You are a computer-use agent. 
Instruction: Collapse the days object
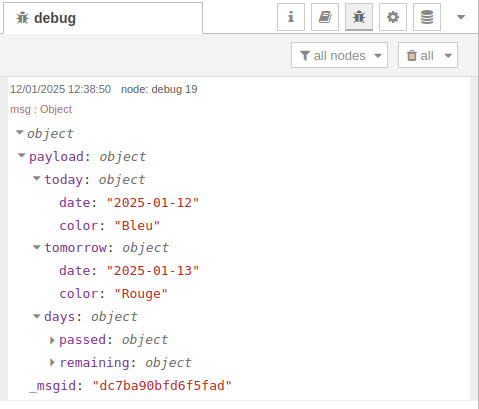[37, 316]
